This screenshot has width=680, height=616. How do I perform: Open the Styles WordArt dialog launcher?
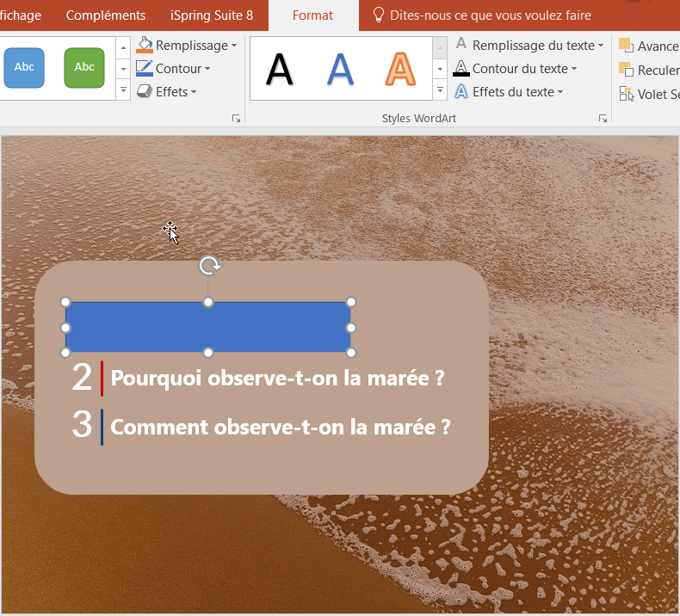point(602,119)
